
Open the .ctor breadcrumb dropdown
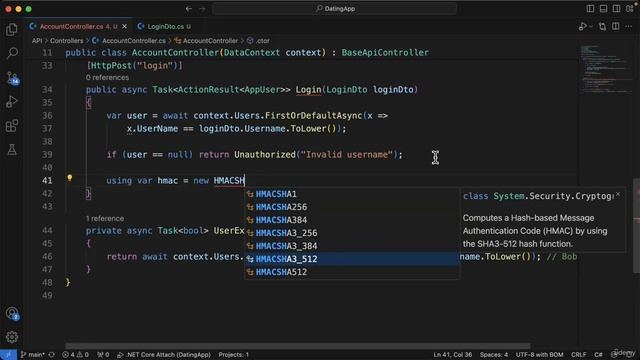pyautogui.click(x=258, y=41)
